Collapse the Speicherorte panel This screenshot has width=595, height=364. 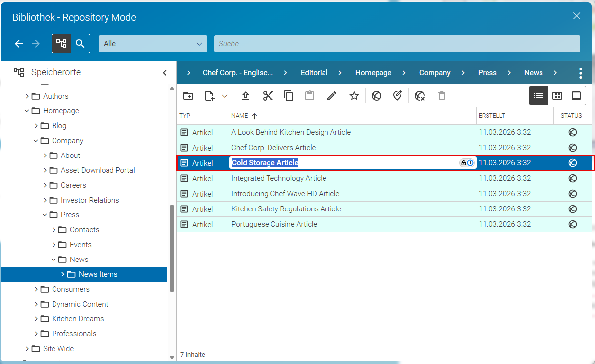(165, 73)
